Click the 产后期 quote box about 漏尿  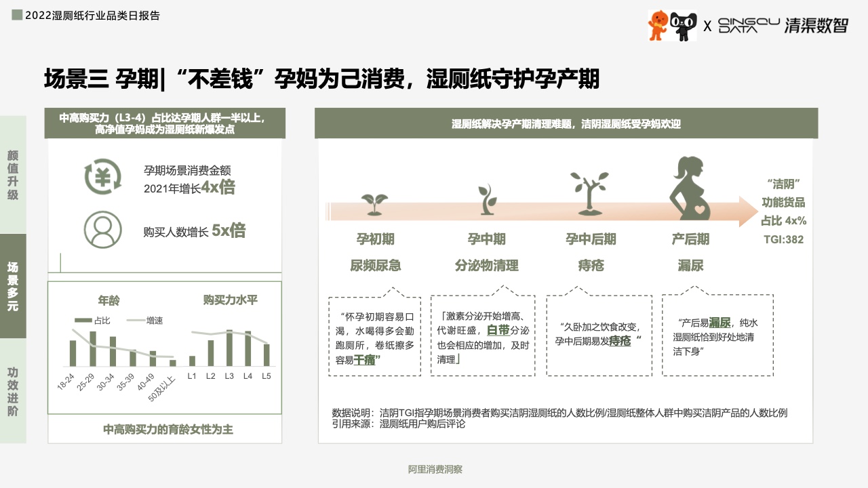pyautogui.click(x=717, y=335)
